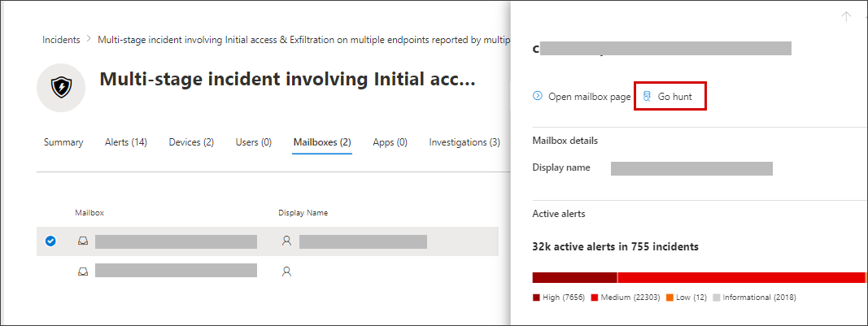Click the Go hunt button
The height and width of the screenshot is (326, 868).
point(674,97)
